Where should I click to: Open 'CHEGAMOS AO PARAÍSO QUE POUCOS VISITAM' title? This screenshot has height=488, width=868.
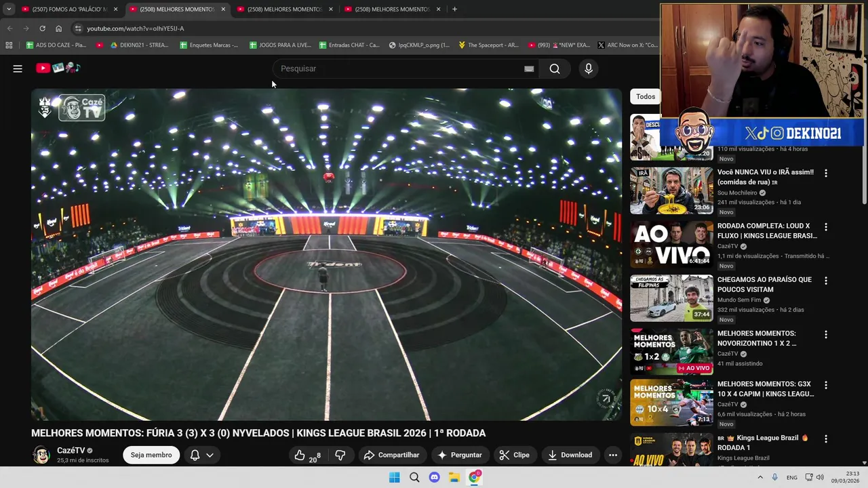764,285
